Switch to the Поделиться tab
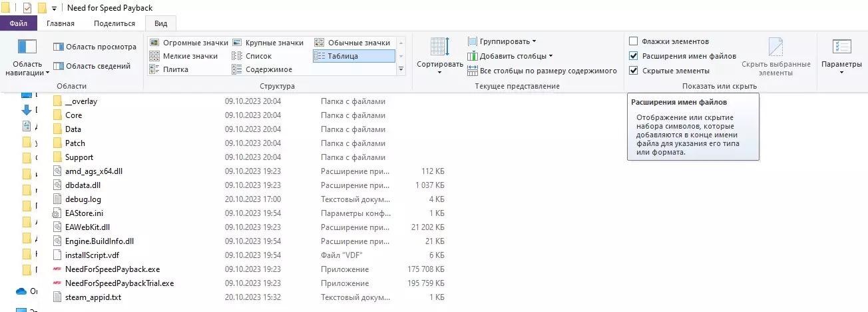Image resolution: width=868 pixels, height=312 pixels. [114, 23]
